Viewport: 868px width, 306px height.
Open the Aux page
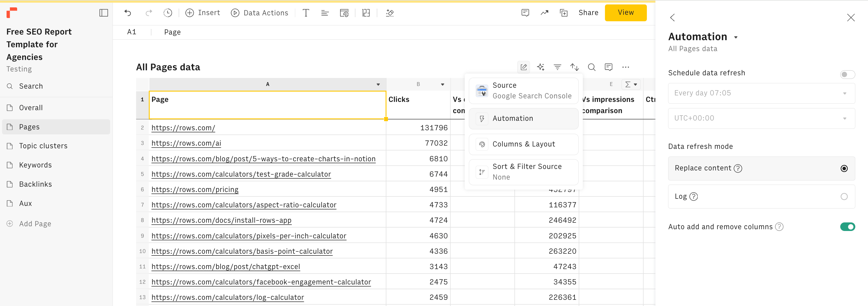coord(56,204)
